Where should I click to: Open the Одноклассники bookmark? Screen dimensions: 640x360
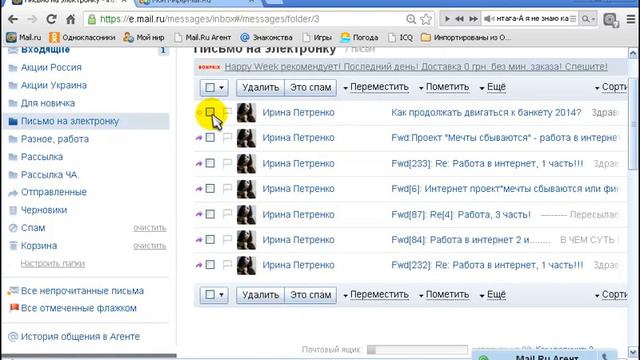tap(82, 38)
